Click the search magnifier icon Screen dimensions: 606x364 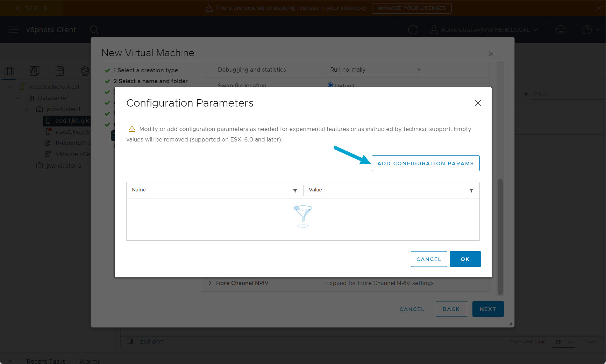coord(94,30)
